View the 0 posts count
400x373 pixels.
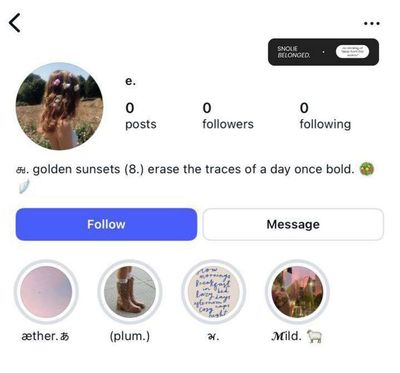(x=141, y=116)
